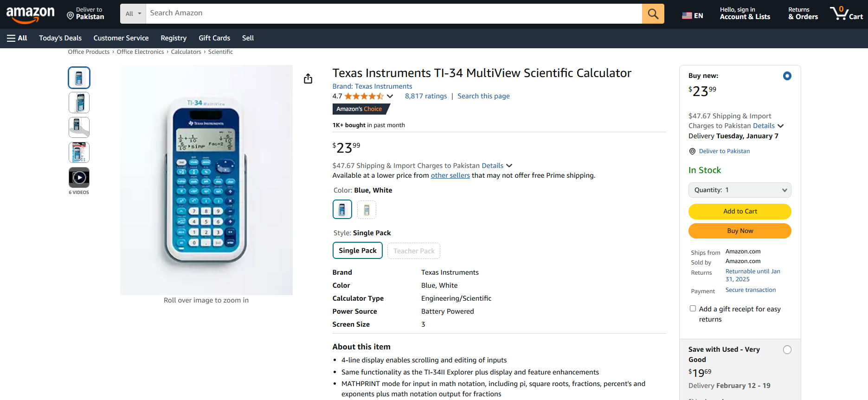Image resolution: width=868 pixels, height=400 pixels.
Task: Click Buy Now button
Action: coord(740,231)
